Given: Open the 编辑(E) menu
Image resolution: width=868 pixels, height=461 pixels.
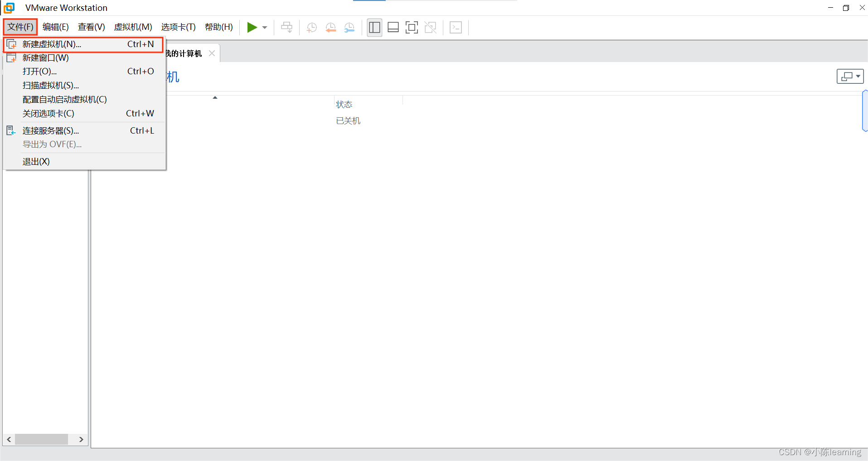Looking at the screenshot, I should 56,27.
